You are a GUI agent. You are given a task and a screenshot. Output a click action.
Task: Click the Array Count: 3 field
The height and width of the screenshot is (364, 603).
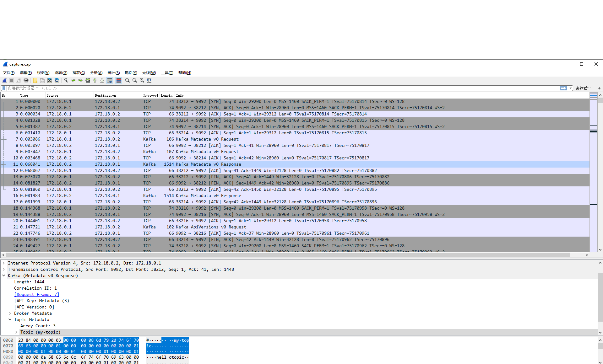tap(38, 326)
